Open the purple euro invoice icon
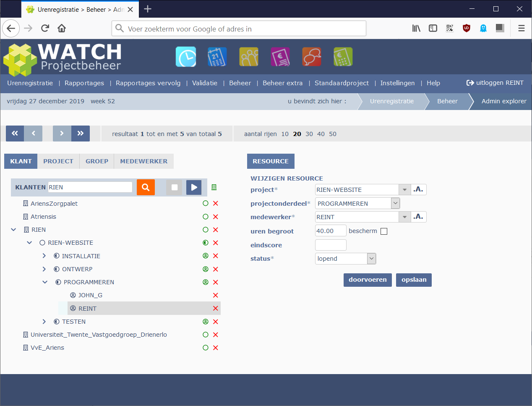Viewport: 532px width, 406px height. pos(280,57)
